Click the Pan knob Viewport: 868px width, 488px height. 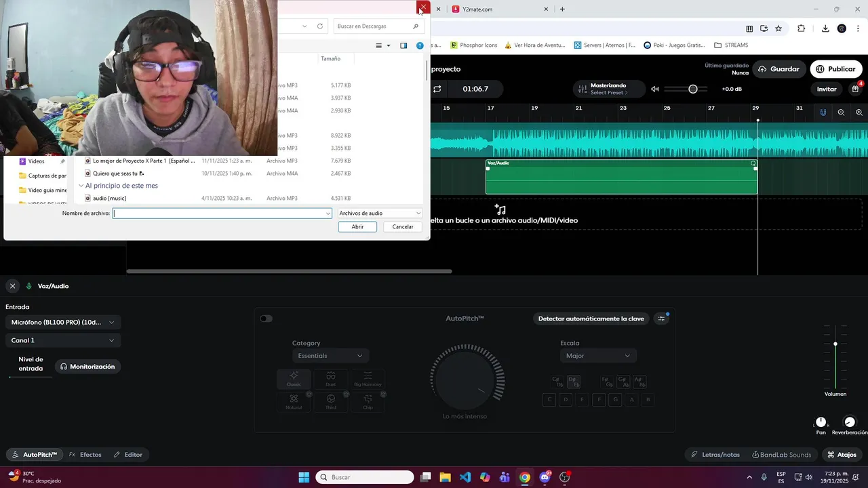pyautogui.click(x=821, y=422)
